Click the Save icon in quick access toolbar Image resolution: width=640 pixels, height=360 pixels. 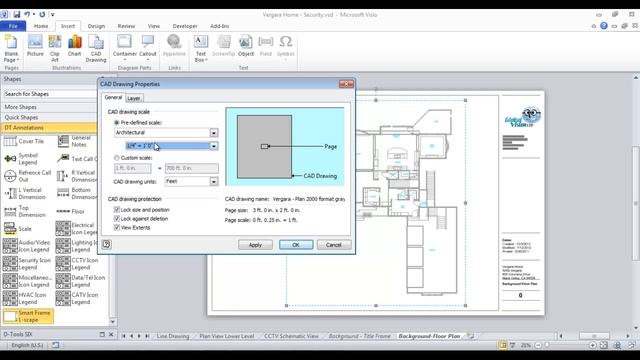pyautogui.click(x=17, y=14)
